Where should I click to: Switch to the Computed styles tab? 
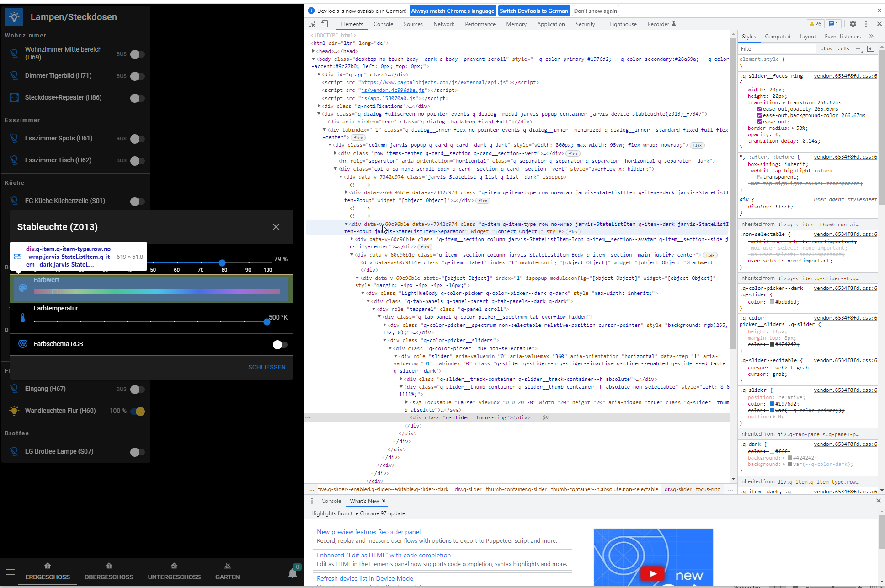777,37
